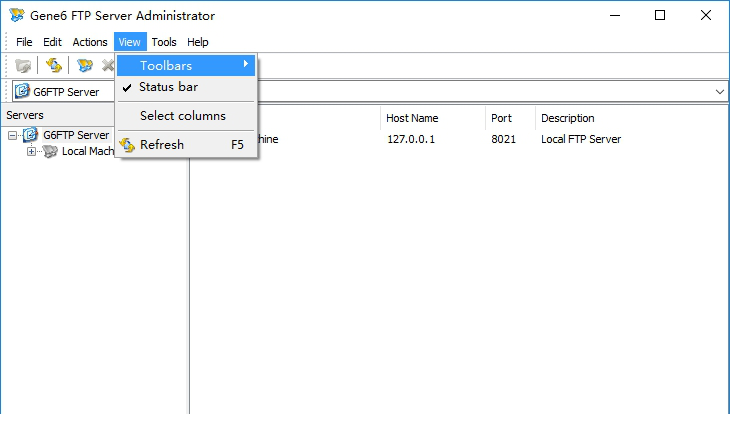This screenshot has height=430, width=730.
Task: Open the Actions menu
Action: pos(90,42)
